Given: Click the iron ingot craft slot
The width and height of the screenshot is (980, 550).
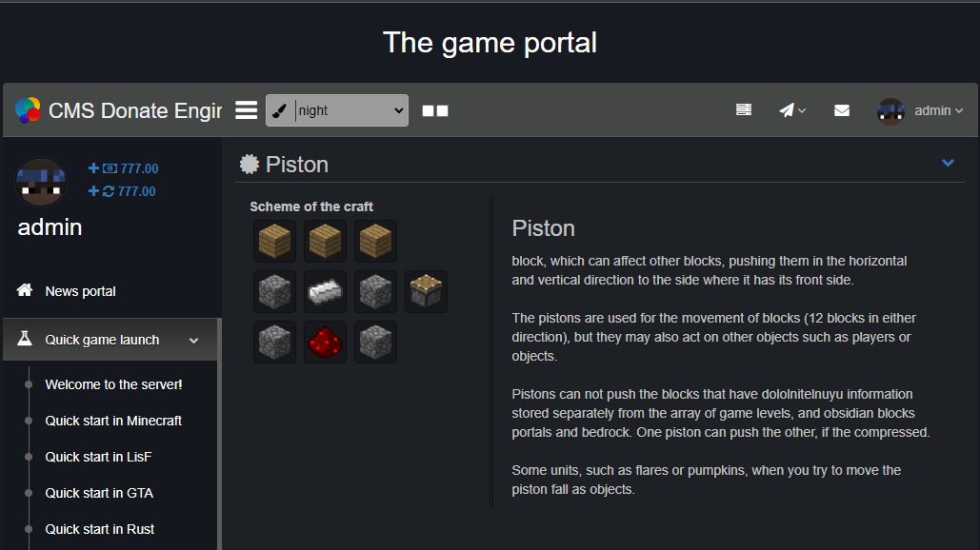Looking at the screenshot, I should [x=326, y=291].
